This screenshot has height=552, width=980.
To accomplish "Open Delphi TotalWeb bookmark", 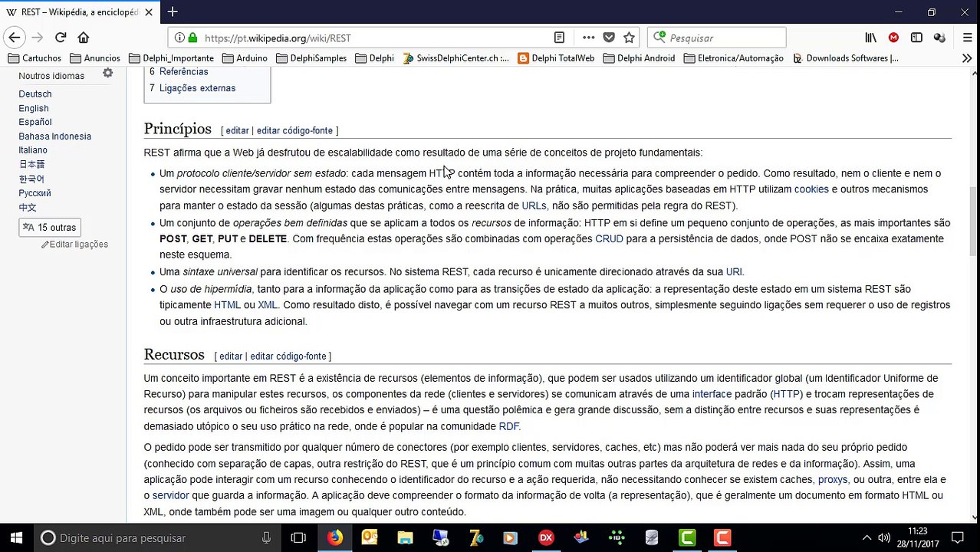I will pyautogui.click(x=556, y=58).
